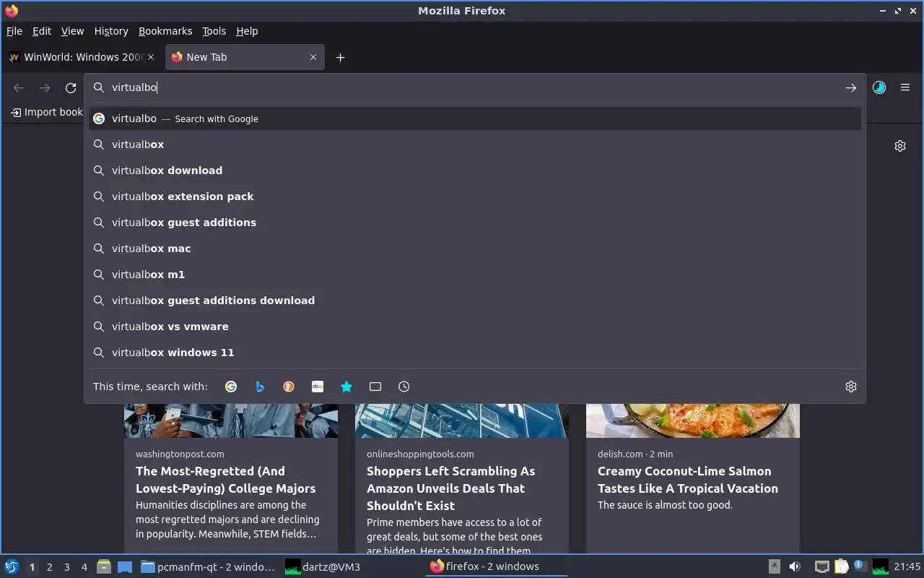The image size is (924, 578).
Task: Close the WinWorld tab
Action: (151, 57)
